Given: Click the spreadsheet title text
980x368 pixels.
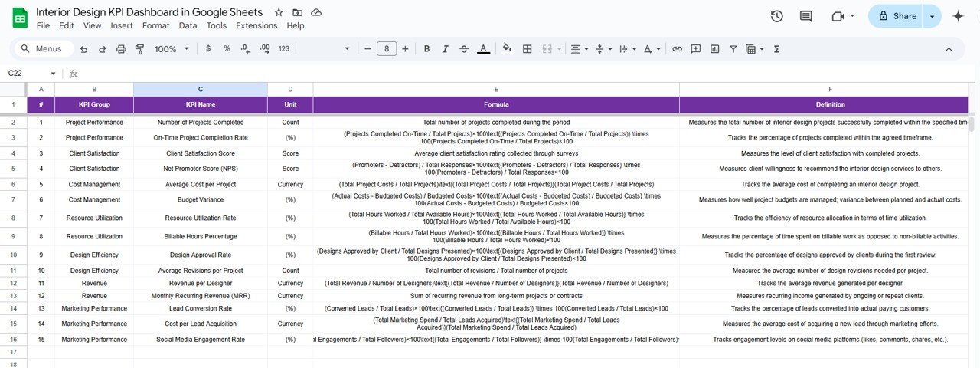Looking at the screenshot, I should coord(149,12).
